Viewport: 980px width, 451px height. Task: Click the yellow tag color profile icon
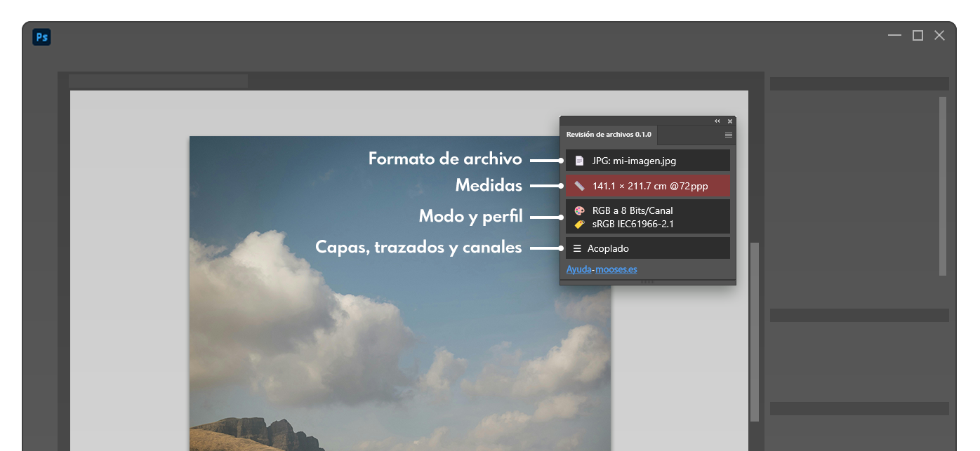coord(579,224)
